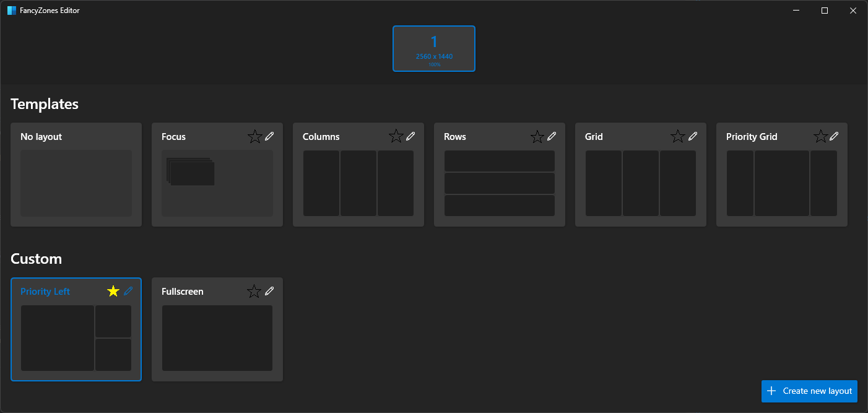Close the FancyZones Editor window

click(853, 11)
